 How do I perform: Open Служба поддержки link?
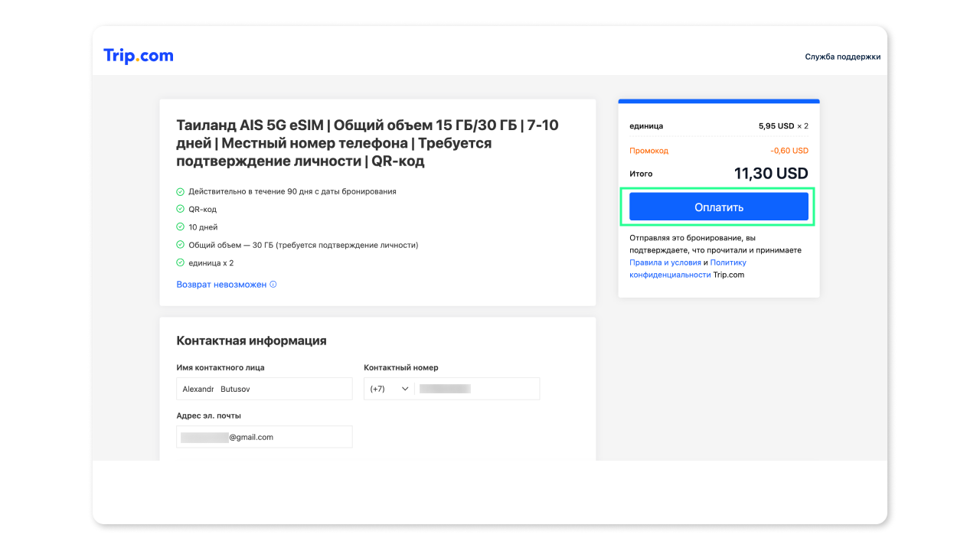pos(842,57)
